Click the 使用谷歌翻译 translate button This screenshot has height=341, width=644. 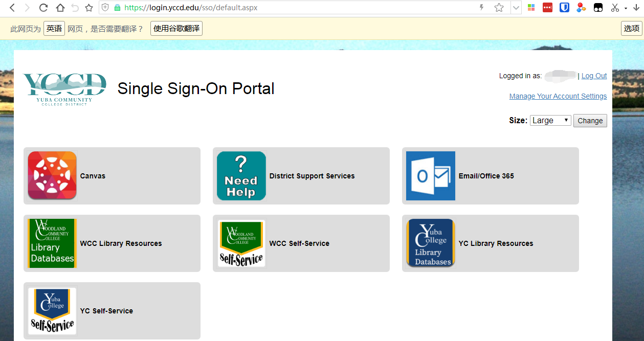click(x=176, y=29)
